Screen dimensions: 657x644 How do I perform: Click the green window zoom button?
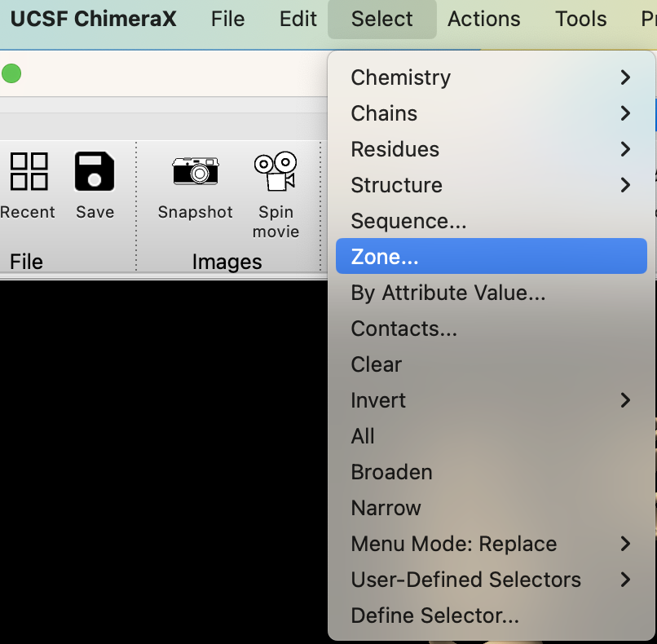pos(11,74)
